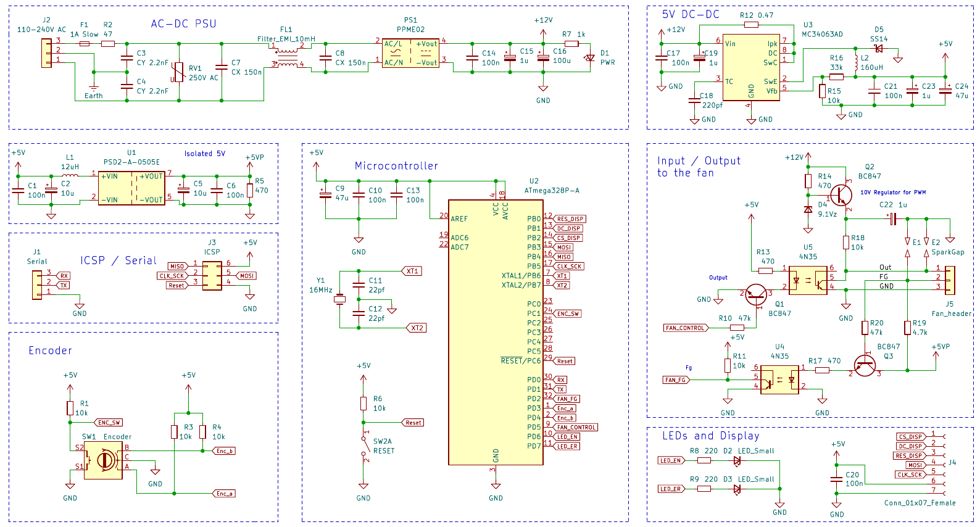The width and height of the screenshot is (980, 527).
Task: Select optocoupler U5 4N35 symbol
Action: click(x=808, y=280)
